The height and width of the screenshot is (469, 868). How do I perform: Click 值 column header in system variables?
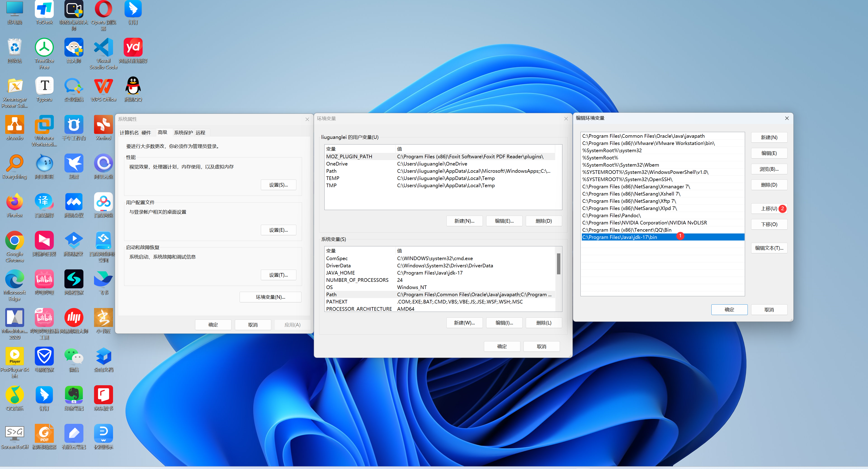(x=475, y=251)
